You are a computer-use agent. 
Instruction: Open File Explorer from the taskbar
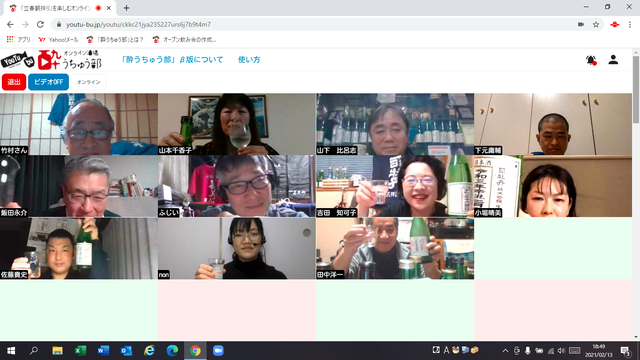[57, 351]
